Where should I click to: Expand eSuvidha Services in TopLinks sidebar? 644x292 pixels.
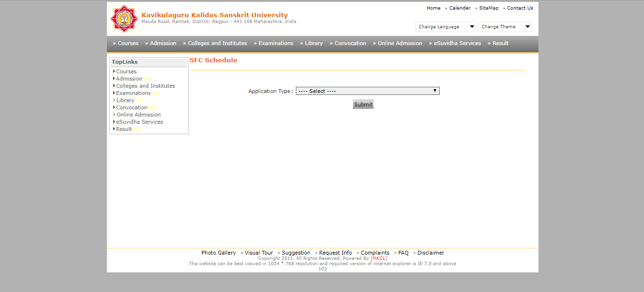point(140,121)
